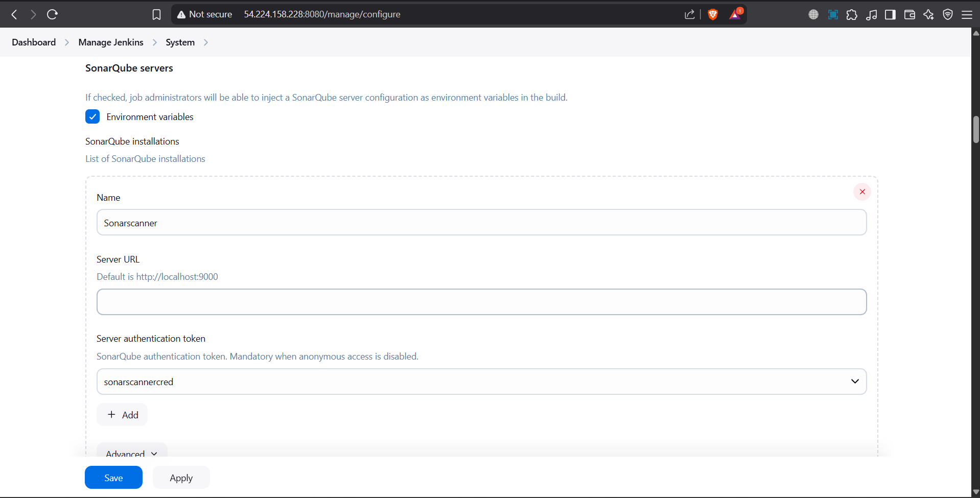Click the 'SonarQube installations' label
The image size is (980, 498).
pos(132,141)
